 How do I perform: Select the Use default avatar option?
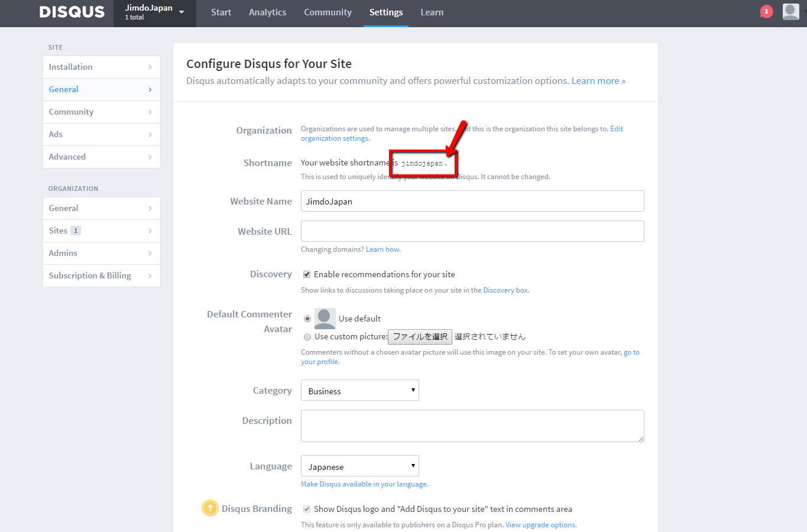tap(307, 319)
